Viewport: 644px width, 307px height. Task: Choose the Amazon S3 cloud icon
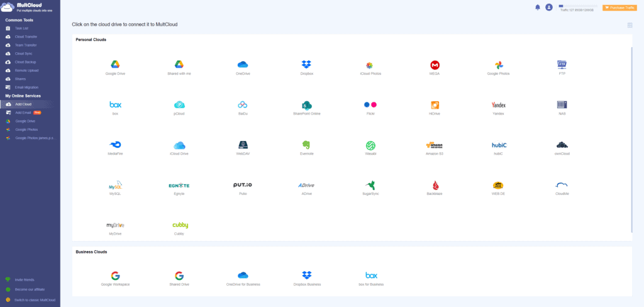tap(435, 145)
